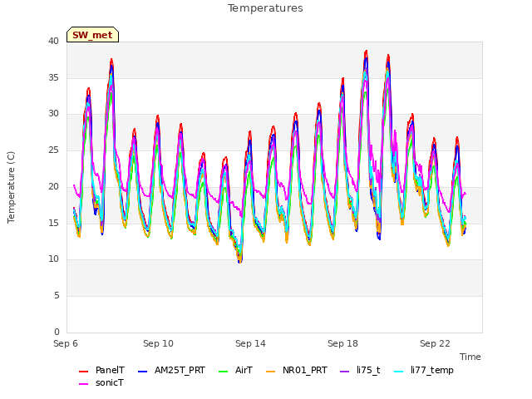Click the 20 y-axis tick label
The width and height of the screenshot is (532, 399).
[x=53, y=186]
